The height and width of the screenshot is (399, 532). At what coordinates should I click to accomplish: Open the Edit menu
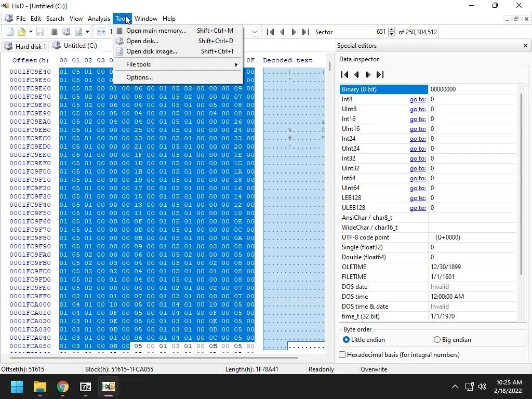click(x=36, y=19)
